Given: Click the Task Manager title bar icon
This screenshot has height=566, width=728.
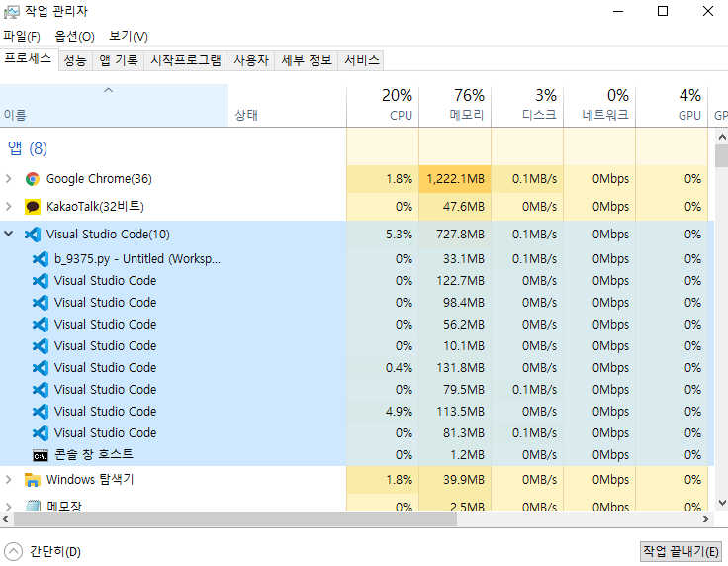Looking at the screenshot, I should coord(12,12).
